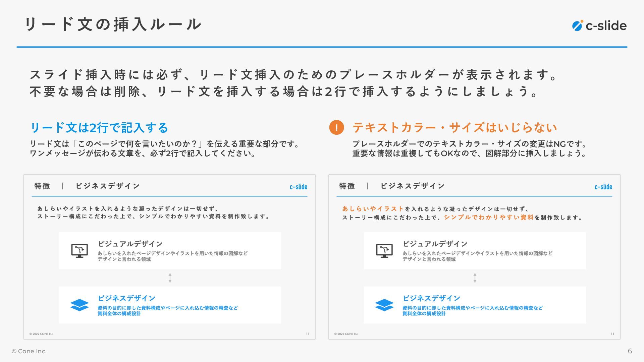Image resolution: width=644 pixels, height=362 pixels.
Task: Click c-slide logo inside right example slide
Action: (x=603, y=187)
